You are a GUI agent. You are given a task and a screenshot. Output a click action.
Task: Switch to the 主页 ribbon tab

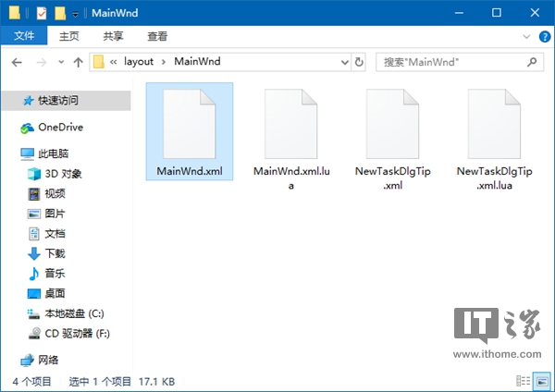(68, 36)
